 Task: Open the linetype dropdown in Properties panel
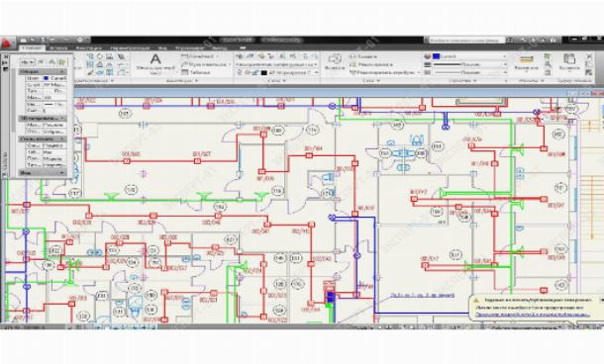(504, 72)
